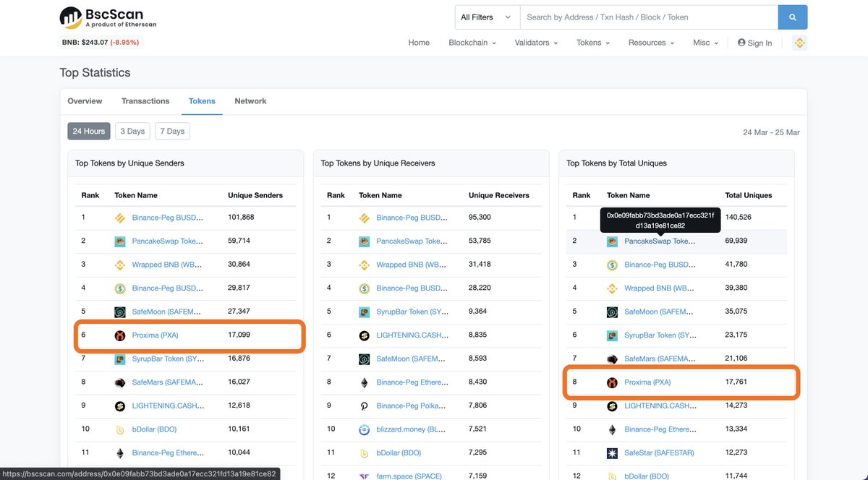Click the SafeMoon icon in Unique Senders table
Viewport: 868px width, 480px height.
(x=120, y=312)
